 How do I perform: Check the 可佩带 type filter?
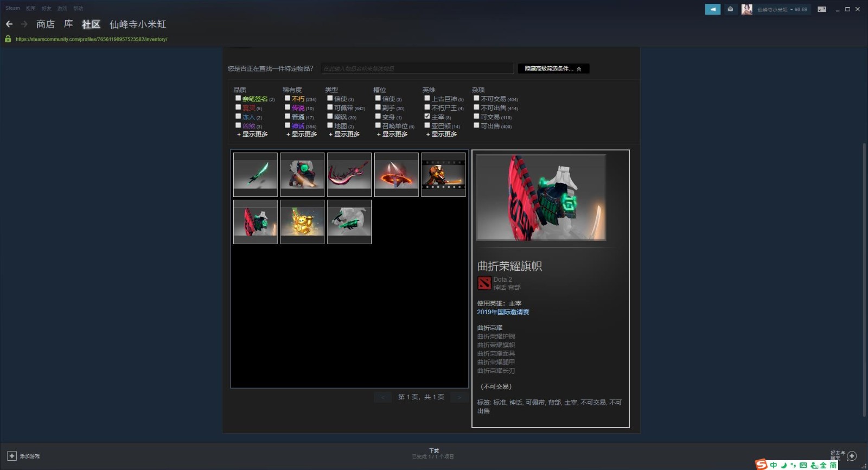(x=330, y=107)
